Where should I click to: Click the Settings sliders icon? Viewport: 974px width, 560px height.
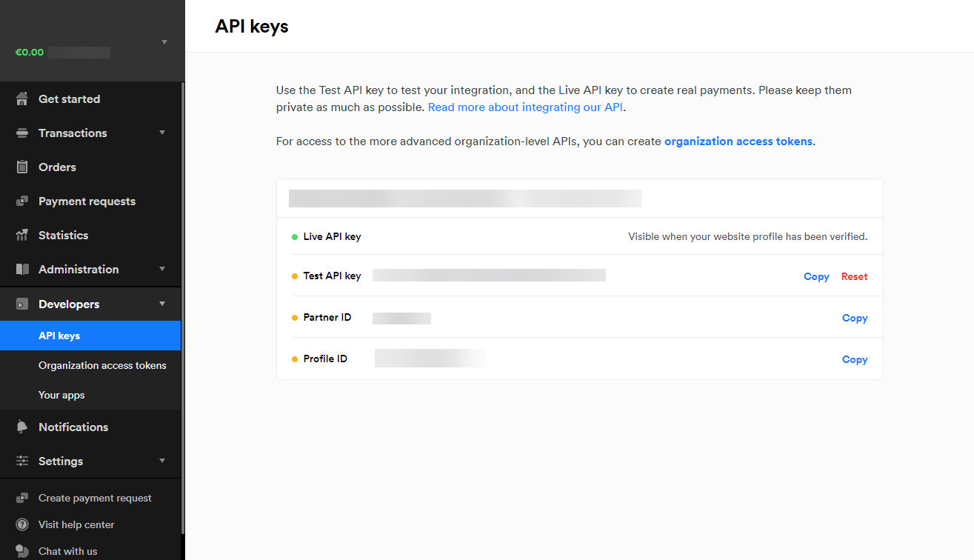pos(22,461)
